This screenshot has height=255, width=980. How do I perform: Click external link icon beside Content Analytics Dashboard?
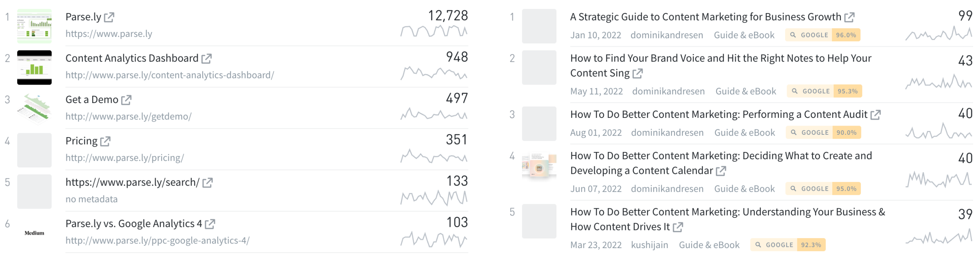click(207, 59)
